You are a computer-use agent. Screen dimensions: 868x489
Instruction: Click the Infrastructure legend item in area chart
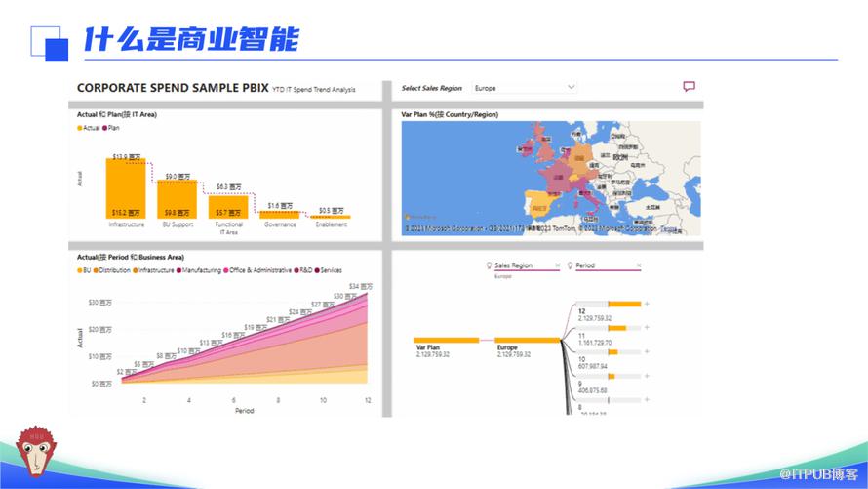click(153, 270)
